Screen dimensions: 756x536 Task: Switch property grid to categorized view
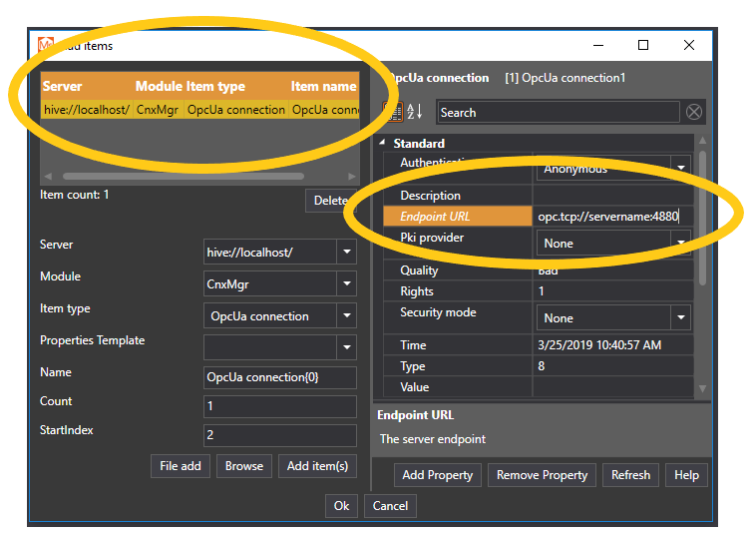coord(394,112)
